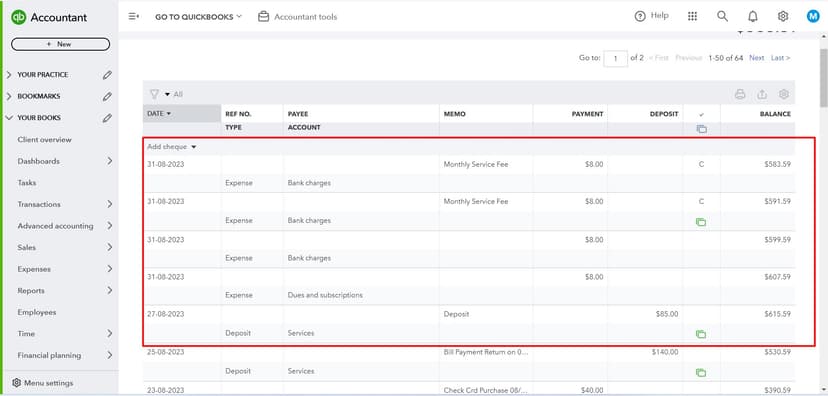The height and width of the screenshot is (396, 828).
Task: Expand Advanced accounting submenu chevron
Action: pos(109,226)
